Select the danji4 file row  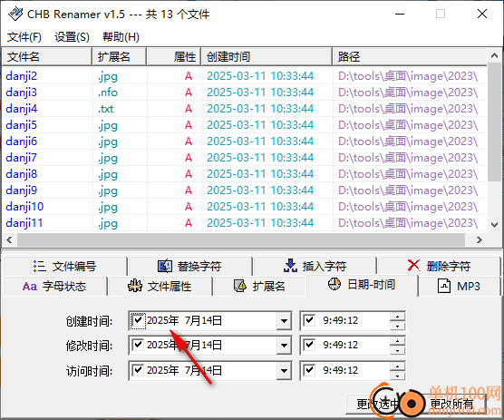(x=244, y=109)
